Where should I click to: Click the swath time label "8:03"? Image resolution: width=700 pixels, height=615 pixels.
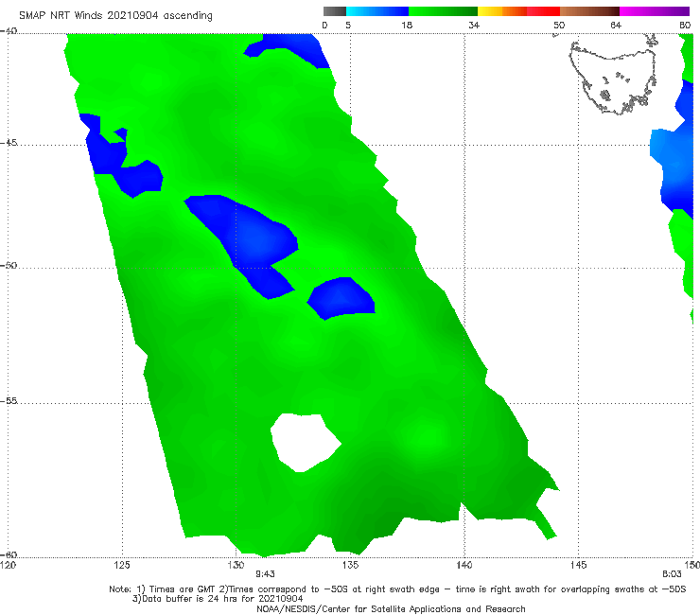click(672, 574)
